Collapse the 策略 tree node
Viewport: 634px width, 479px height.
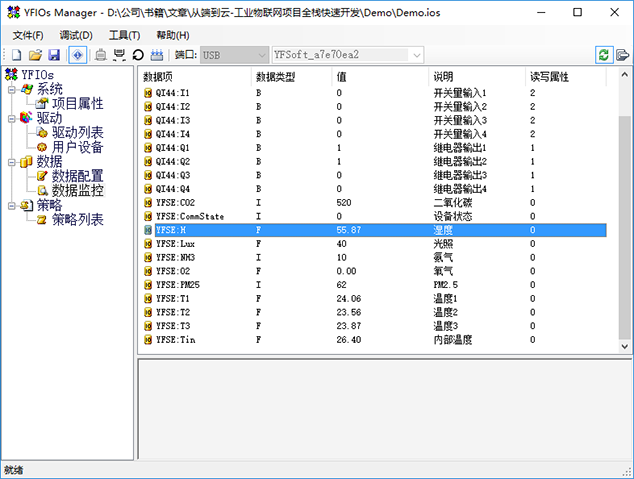(12, 206)
